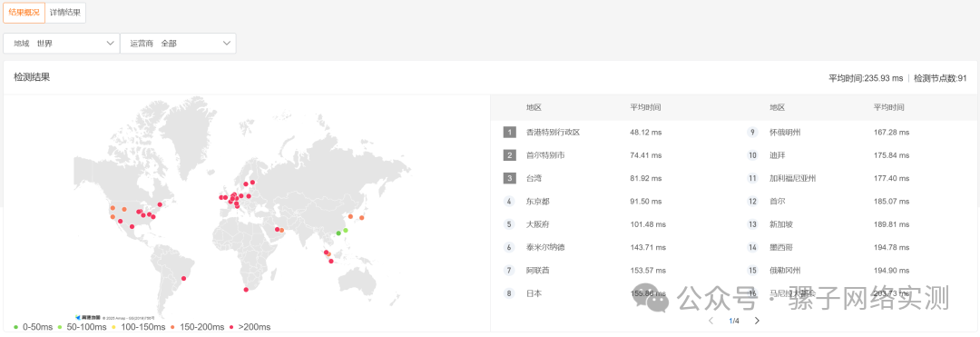Click rank 8 badge for 日本
The height and width of the screenshot is (337, 980).
coord(510,293)
